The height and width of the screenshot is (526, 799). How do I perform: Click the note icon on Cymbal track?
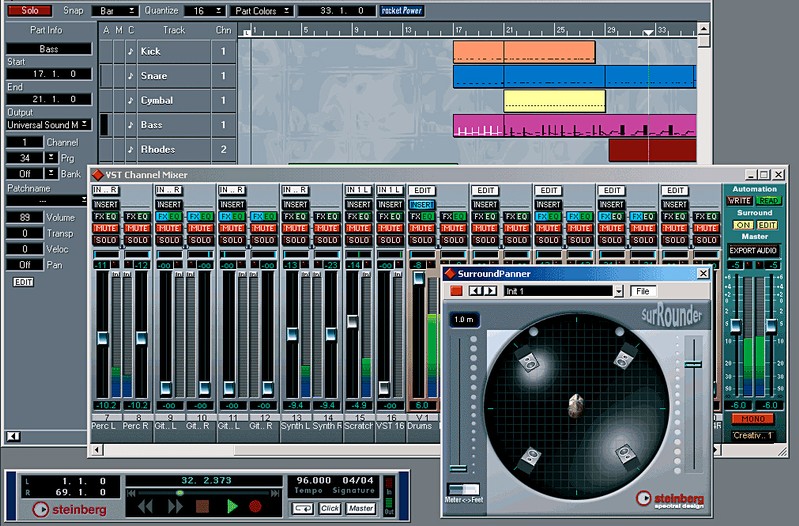tap(131, 100)
